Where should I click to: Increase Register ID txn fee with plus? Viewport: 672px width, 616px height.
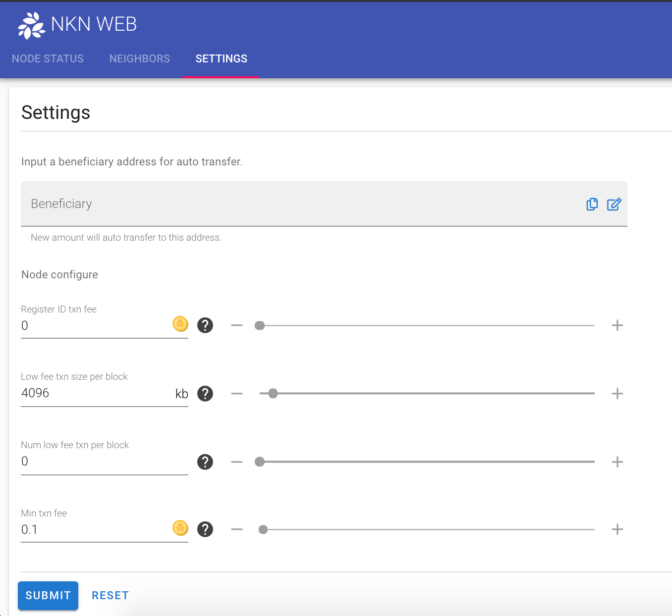tap(617, 325)
